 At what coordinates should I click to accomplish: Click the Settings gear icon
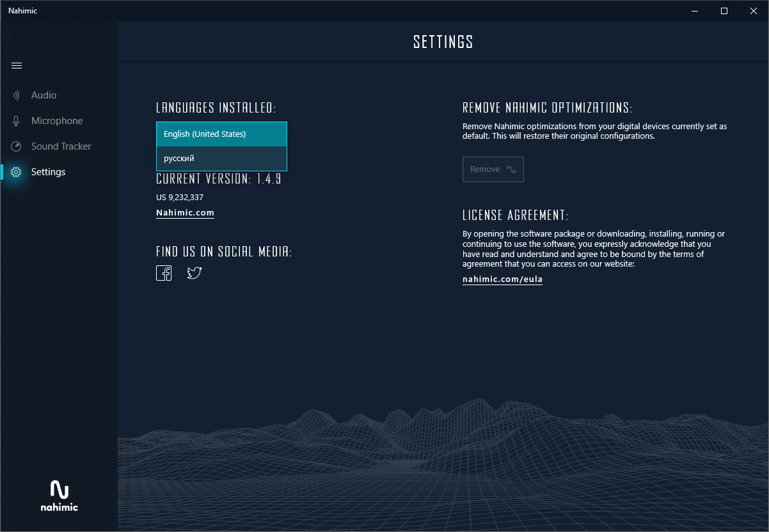tap(17, 172)
